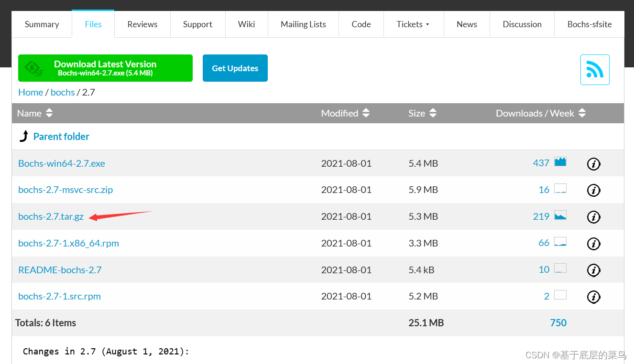Screen dimensions: 634x364
Task: Open the Discussion tab
Action: tap(522, 24)
